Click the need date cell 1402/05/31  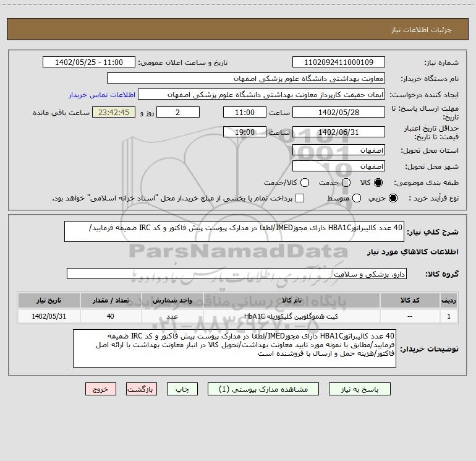pos(49,316)
